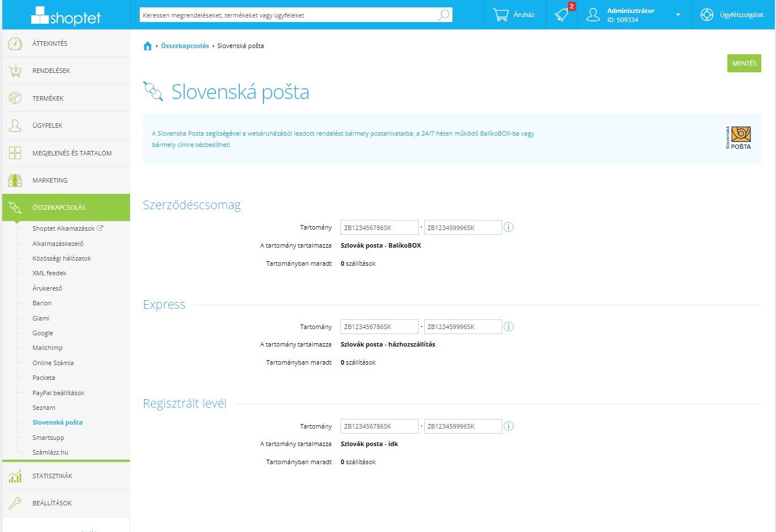
Task: Open MEGJELENÉS ÉS TARTALOM menu item
Action: [66, 153]
